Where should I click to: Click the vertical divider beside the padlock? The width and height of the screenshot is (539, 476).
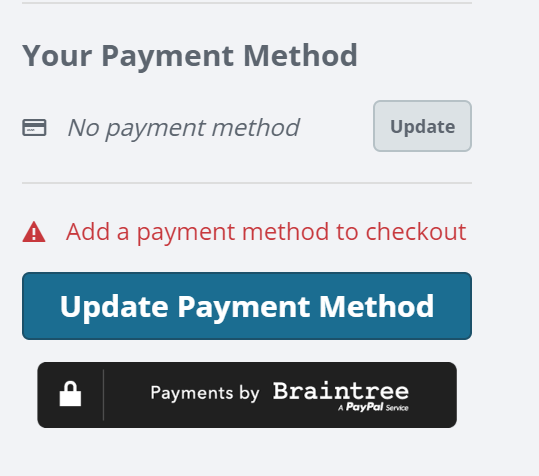pyautogui.click(x=103, y=395)
